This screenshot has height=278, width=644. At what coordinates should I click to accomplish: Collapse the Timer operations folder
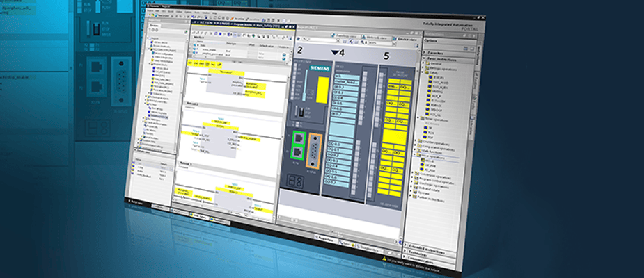418,118
